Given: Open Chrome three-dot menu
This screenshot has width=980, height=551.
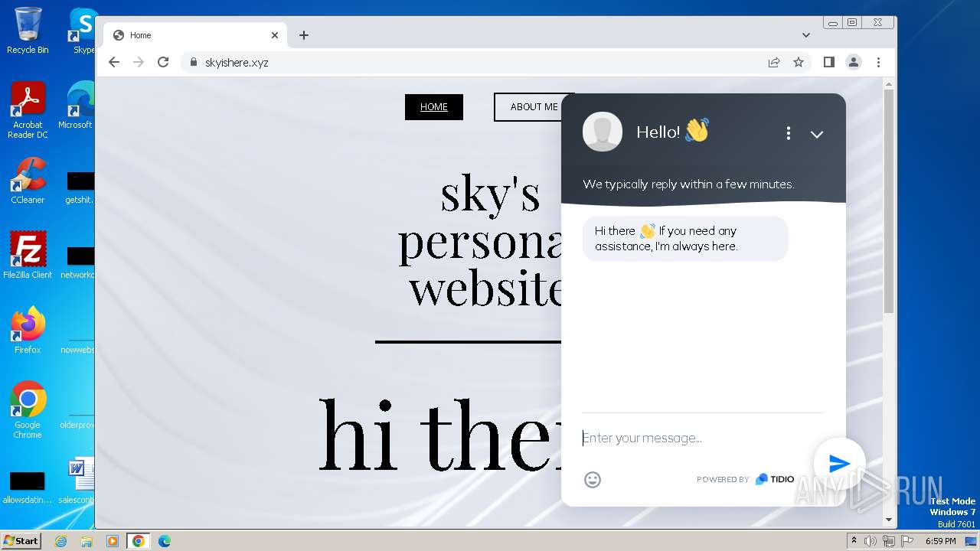Looking at the screenshot, I should click(x=878, y=62).
